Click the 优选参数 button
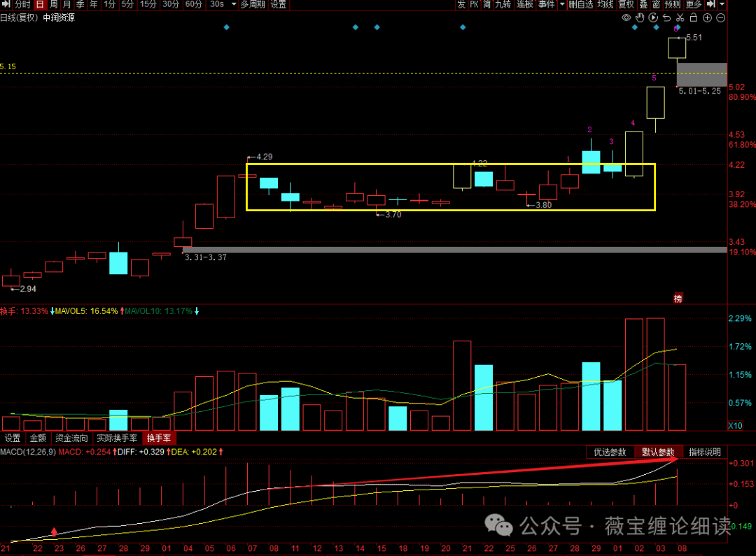 pyautogui.click(x=610, y=452)
